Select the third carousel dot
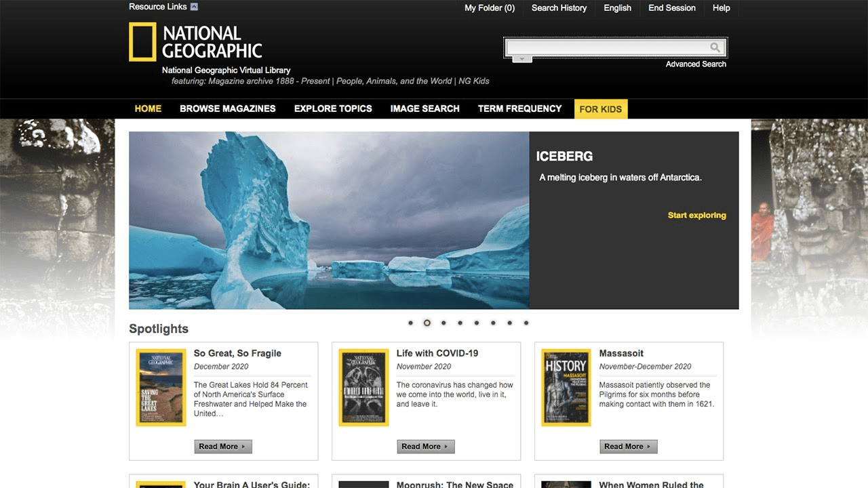Image resolution: width=868 pixels, height=488 pixels. pyautogui.click(x=443, y=323)
